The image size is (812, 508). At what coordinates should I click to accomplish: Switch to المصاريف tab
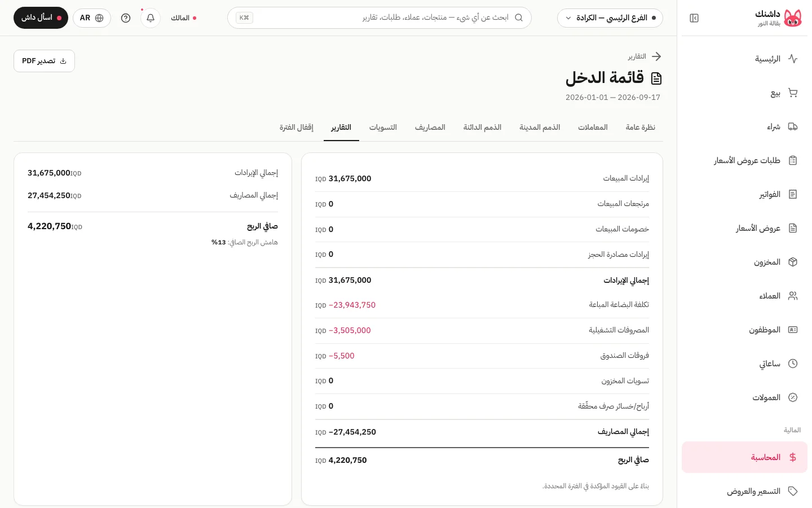click(430, 128)
